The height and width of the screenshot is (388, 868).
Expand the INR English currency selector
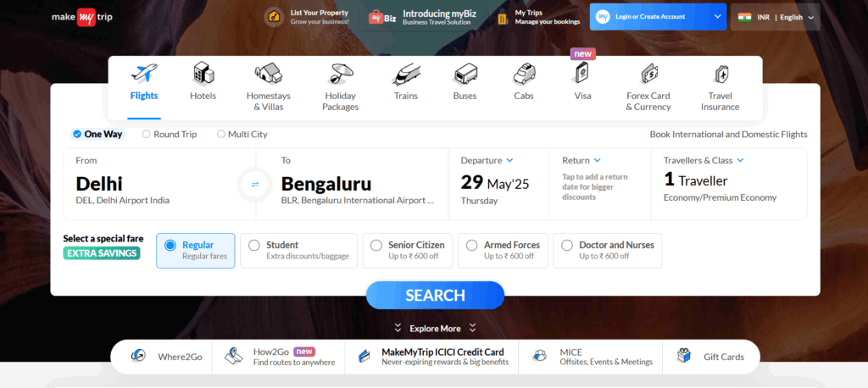pos(776,17)
